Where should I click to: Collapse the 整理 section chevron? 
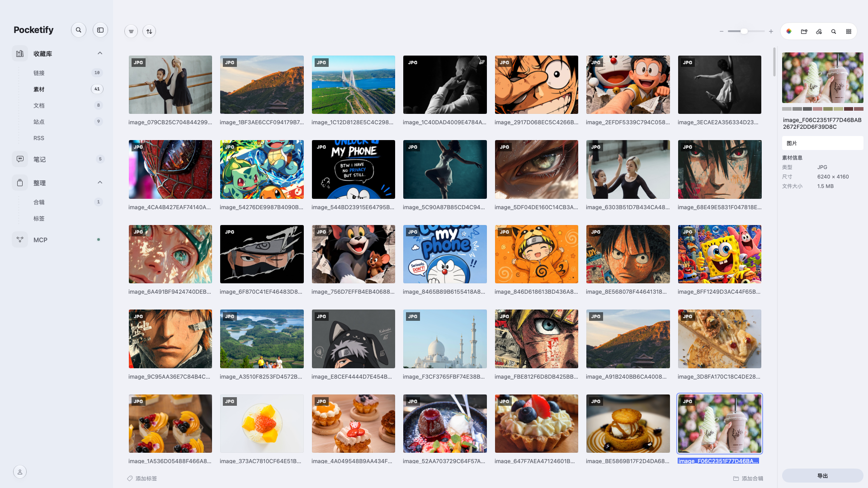click(x=100, y=183)
